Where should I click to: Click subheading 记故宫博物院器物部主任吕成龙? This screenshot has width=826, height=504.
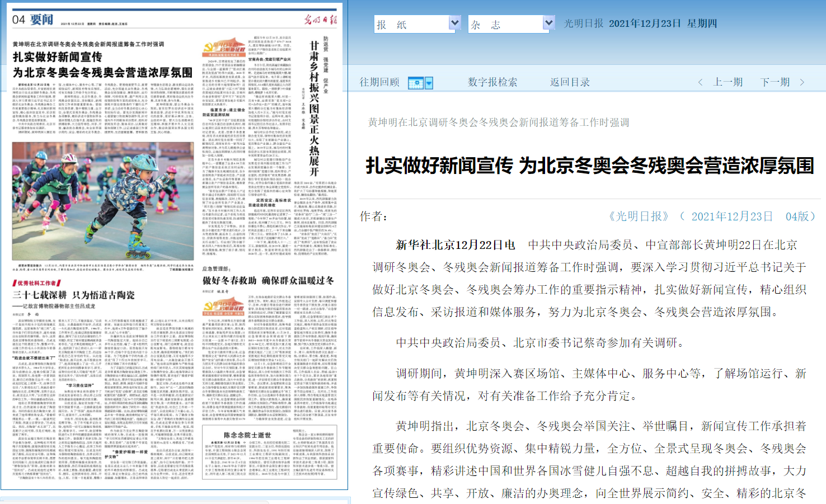54,306
